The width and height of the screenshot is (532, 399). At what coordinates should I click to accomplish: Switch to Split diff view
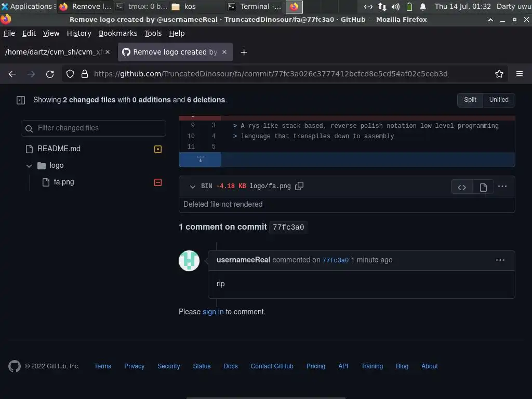click(x=470, y=100)
